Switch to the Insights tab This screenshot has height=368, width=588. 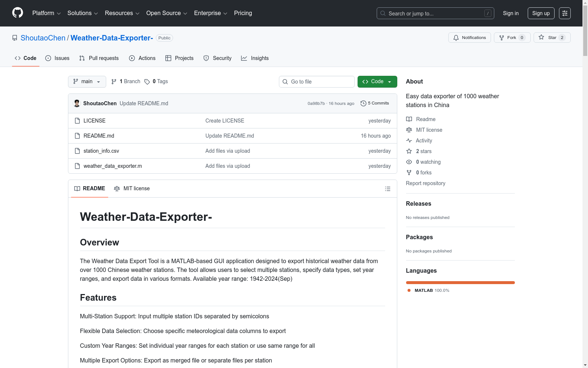pyautogui.click(x=255, y=58)
